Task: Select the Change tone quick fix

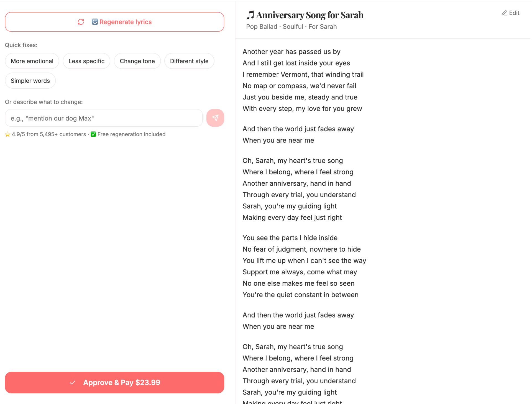Action: pos(137,61)
